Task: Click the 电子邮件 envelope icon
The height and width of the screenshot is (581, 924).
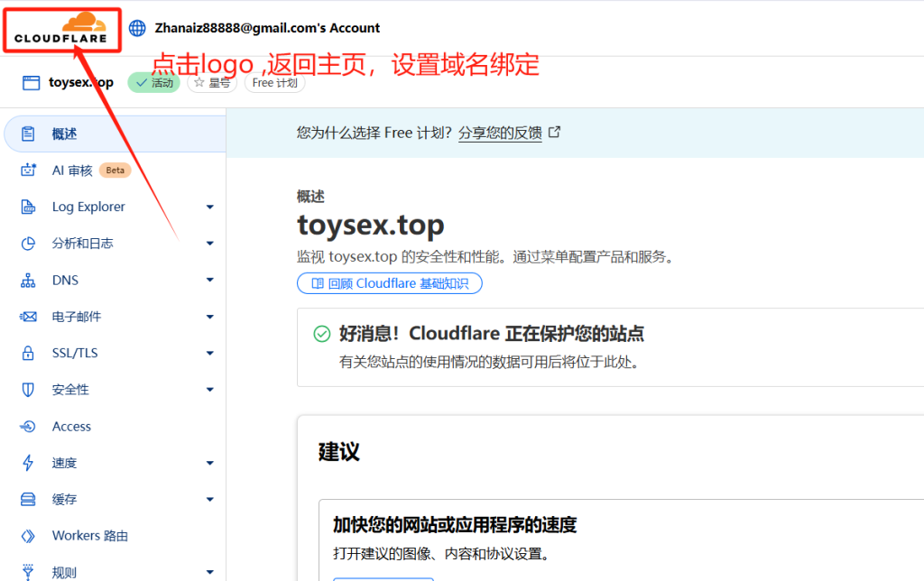Action: point(28,317)
